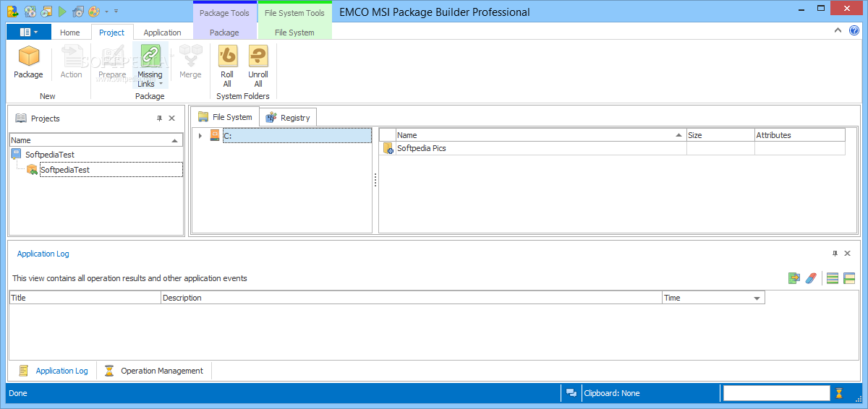This screenshot has height=409, width=868.
Task: Click the Attributes column header
Action: click(x=800, y=135)
